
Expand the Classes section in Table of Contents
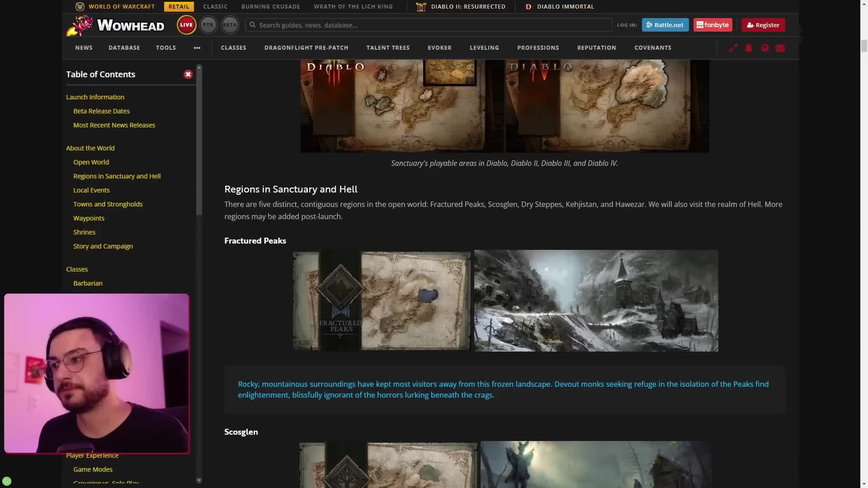[x=77, y=269]
